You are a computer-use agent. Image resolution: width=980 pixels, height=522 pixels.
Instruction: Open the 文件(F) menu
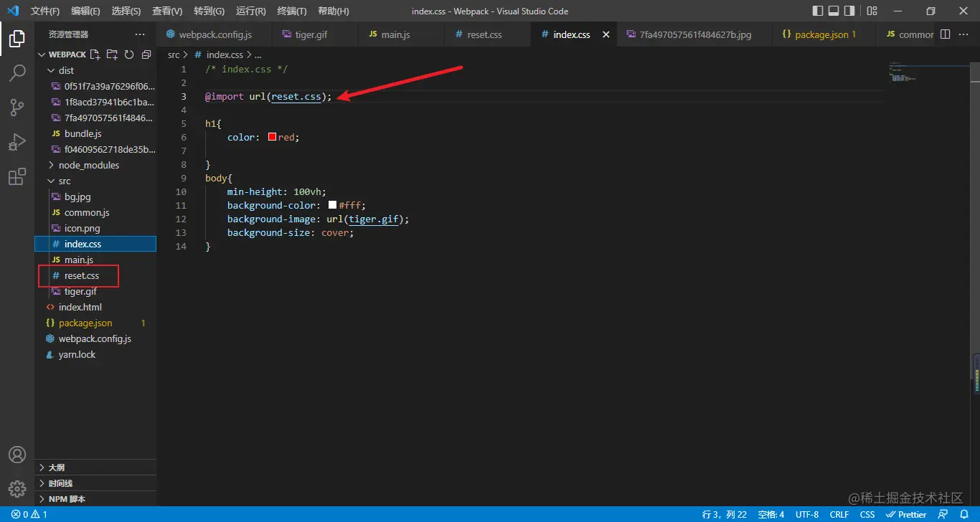[x=45, y=11]
